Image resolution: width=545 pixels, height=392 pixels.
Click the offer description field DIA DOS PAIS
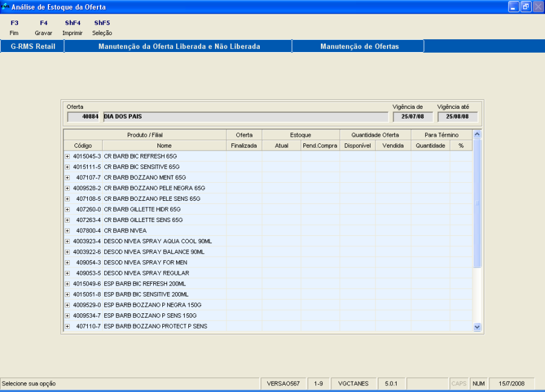pos(246,117)
